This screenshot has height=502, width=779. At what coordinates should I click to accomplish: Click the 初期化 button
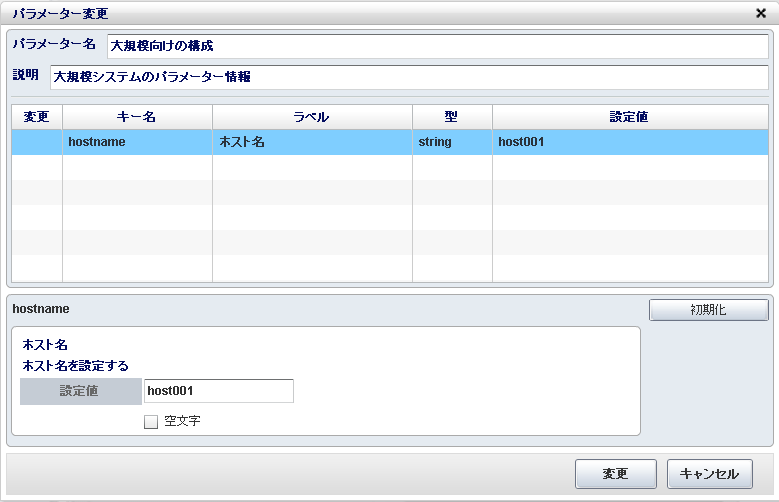708,310
